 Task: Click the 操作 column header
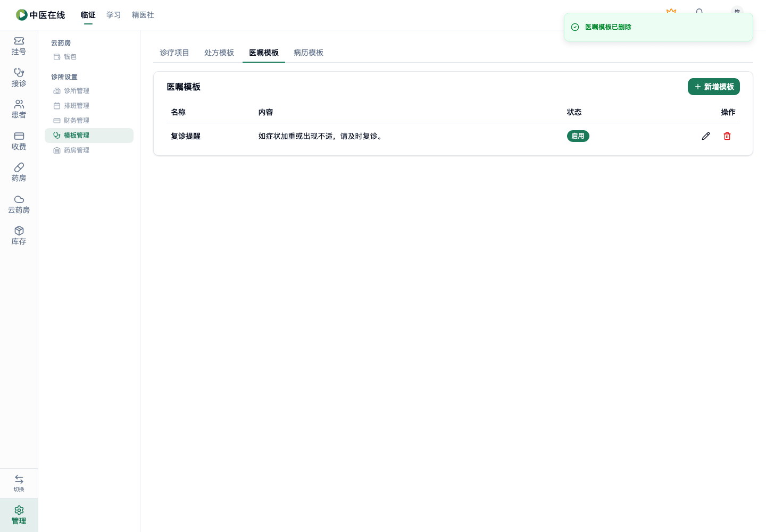[728, 112]
